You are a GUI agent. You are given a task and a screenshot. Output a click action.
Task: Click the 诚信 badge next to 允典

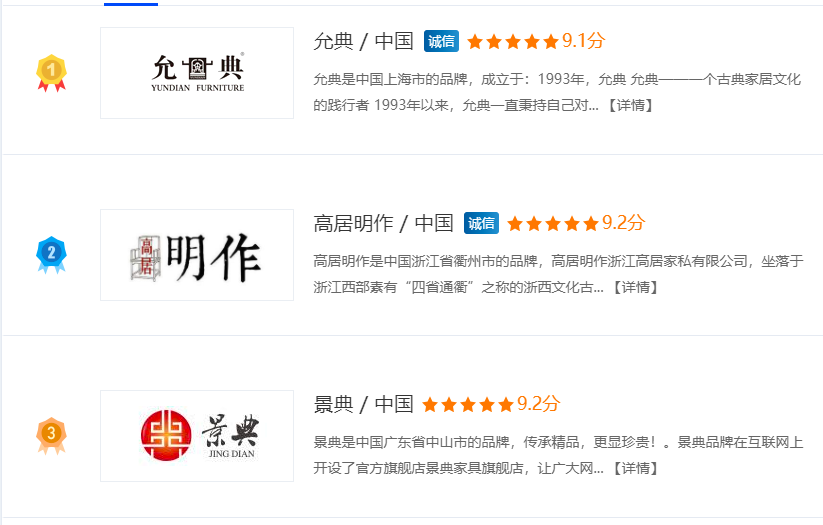[x=441, y=41]
